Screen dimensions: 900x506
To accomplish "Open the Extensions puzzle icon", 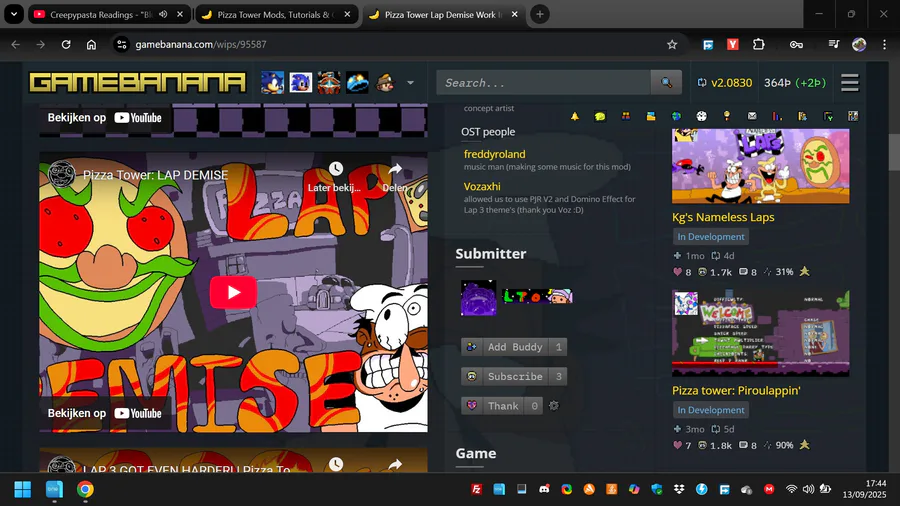I will pos(759,44).
